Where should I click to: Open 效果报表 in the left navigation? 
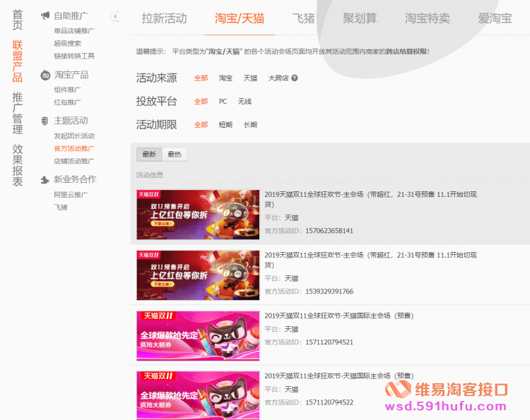tap(18, 165)
